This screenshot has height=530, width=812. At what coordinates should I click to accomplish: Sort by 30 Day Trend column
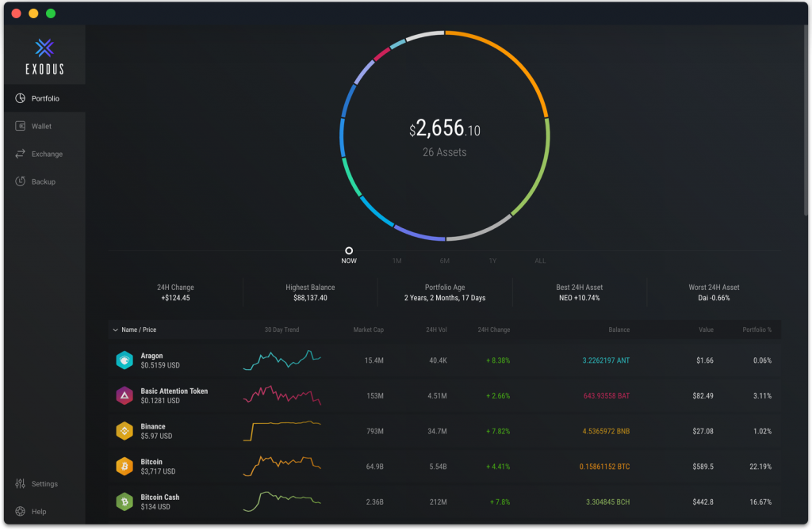click(282, 330)
